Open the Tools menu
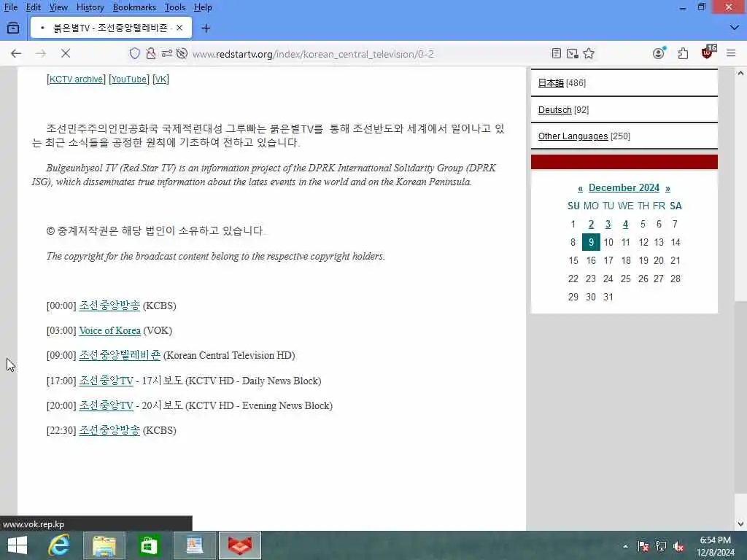The height and width of the screenshot is (560, 747). click(175, 7)
